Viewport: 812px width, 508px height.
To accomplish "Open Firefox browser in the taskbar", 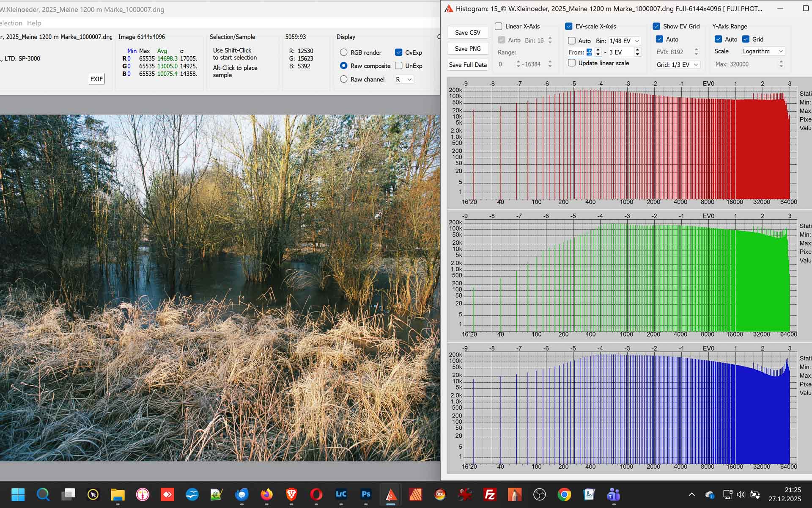I will click(x=266, y=494).
